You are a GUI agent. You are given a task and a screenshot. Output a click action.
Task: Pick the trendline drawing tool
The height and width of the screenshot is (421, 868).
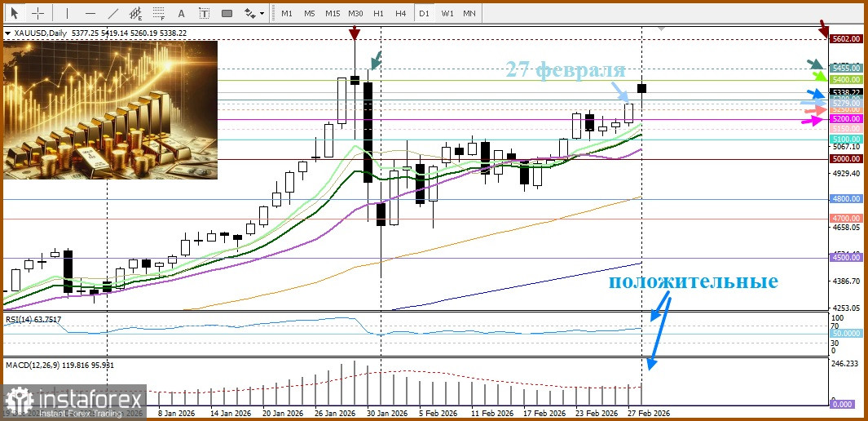[x=113, y=13]
